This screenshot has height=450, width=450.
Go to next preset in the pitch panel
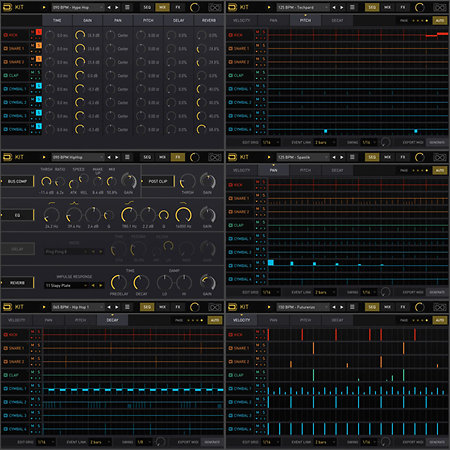pos(342,7)
